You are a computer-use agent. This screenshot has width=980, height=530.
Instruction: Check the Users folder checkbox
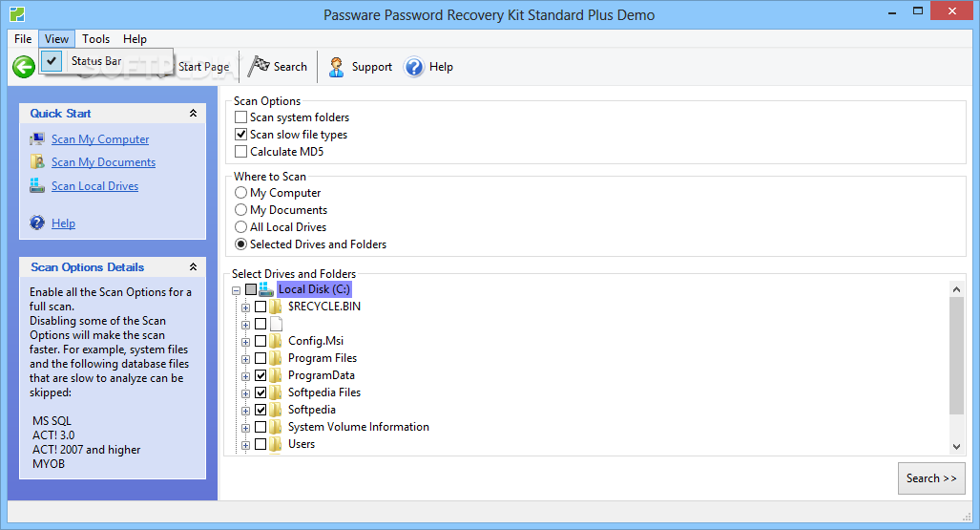click(x=261, y=444)
